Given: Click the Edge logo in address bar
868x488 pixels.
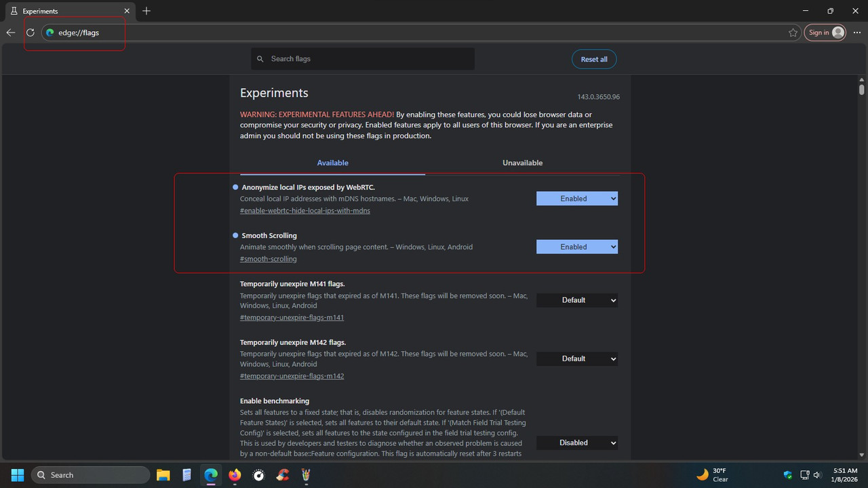Looking at the screenshot, I should pyautogui.click(x=50, y=33).
